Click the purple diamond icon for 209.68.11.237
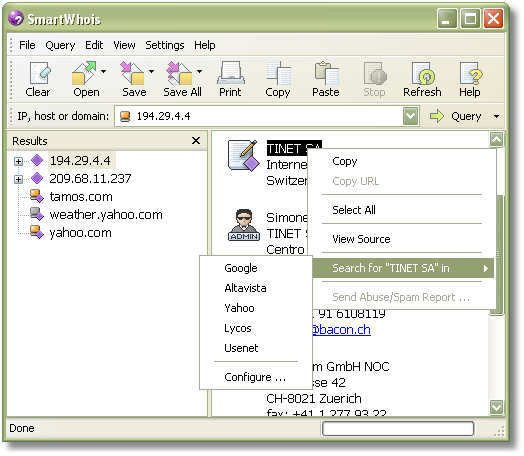Viewport: 524px width, 456px height. tap(37, 178)
